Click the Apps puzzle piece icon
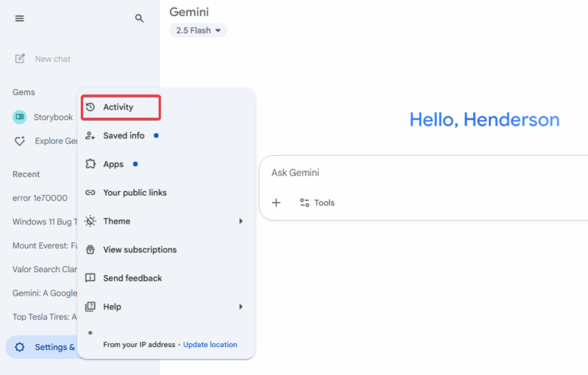This screenshot has width=588, height=375. click(x=90, y=164)
